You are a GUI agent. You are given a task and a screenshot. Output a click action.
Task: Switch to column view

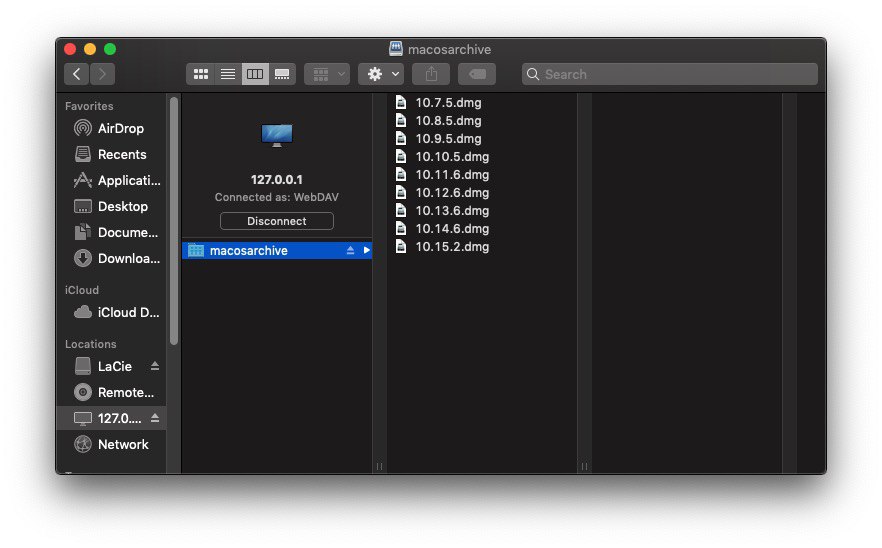pyautogui.click(x=255, y=74)
